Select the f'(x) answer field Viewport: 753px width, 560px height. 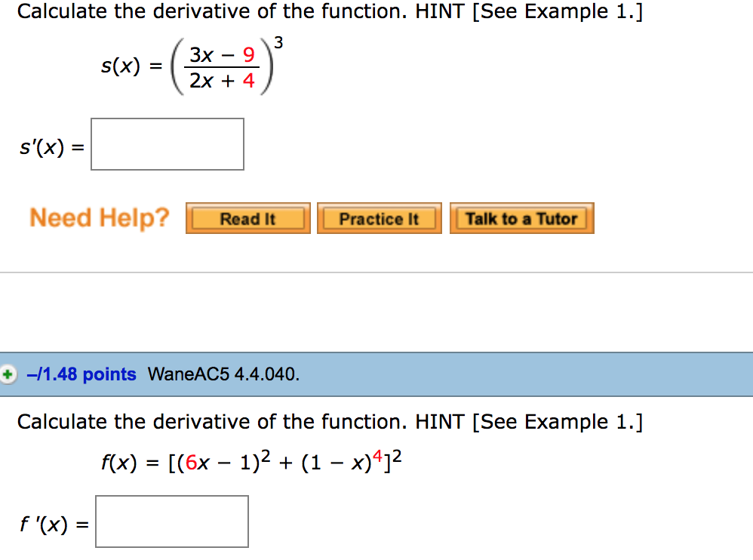[x=172, y=522]
